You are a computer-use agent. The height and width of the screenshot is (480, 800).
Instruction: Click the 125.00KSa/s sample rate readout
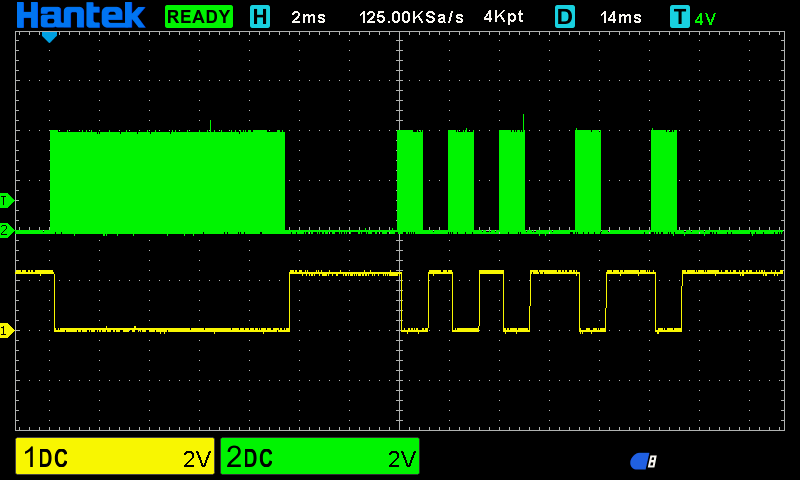coord(411,17)
